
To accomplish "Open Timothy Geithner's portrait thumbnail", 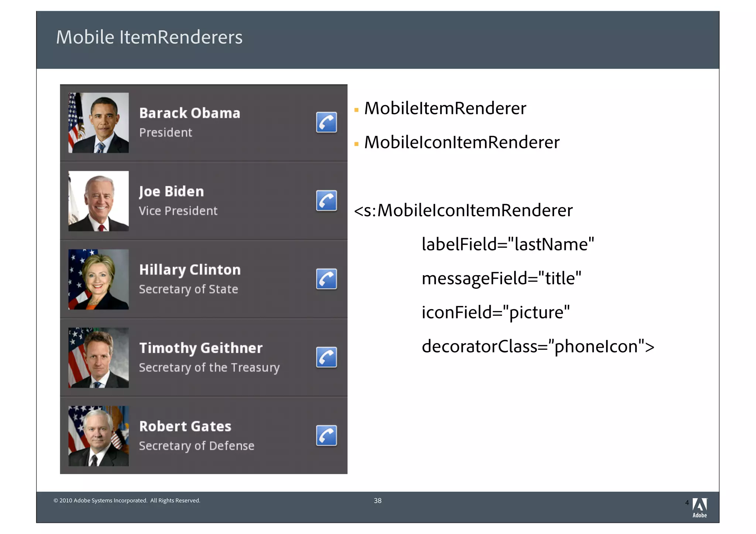I will click(99, 358).
